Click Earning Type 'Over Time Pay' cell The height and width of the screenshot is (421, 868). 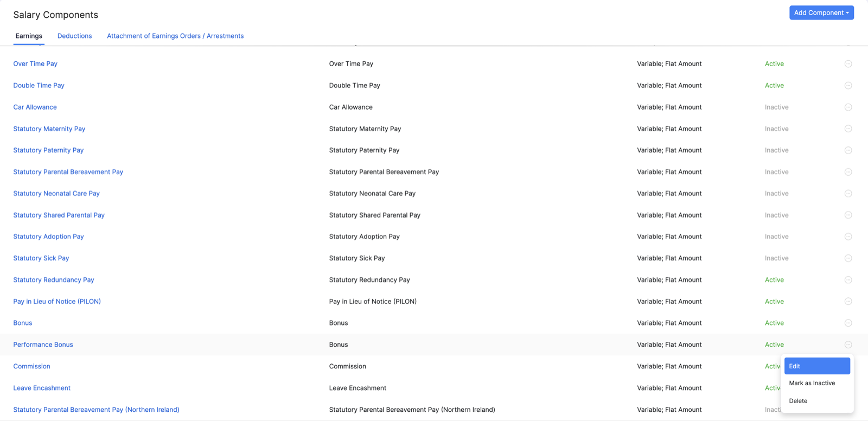[x=351, y=64]
